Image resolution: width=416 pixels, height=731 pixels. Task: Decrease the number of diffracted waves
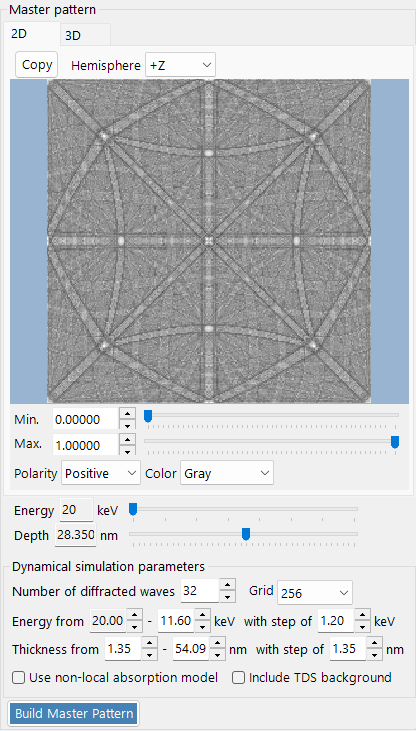pyautogui.click(x=227, y=597)
